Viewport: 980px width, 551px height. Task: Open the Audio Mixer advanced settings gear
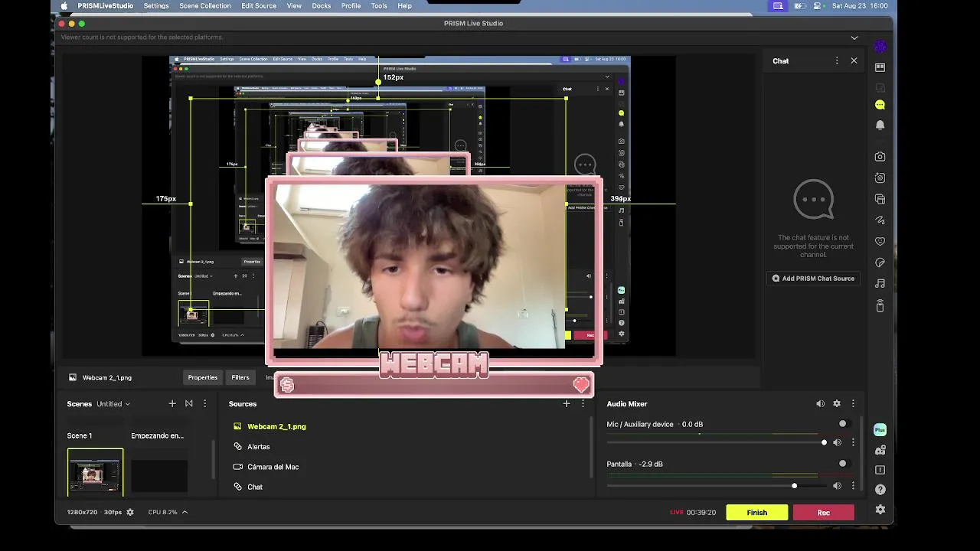[837, 403]
